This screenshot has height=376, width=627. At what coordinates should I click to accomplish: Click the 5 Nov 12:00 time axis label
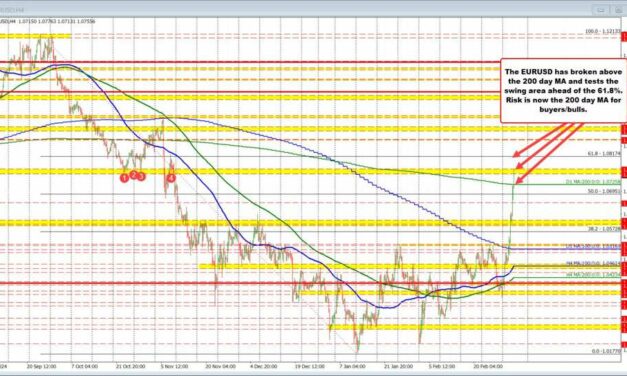(175, 366)
